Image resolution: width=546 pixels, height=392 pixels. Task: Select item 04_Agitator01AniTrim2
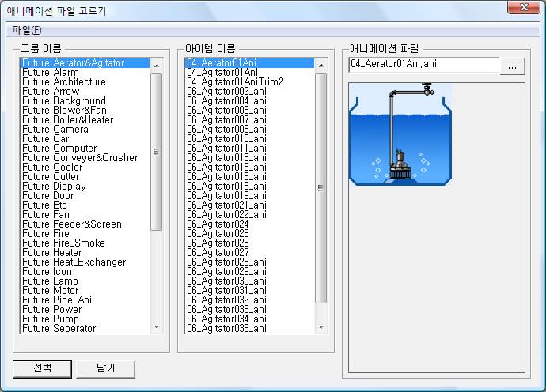pyautogui.click(x=250, y=81)
